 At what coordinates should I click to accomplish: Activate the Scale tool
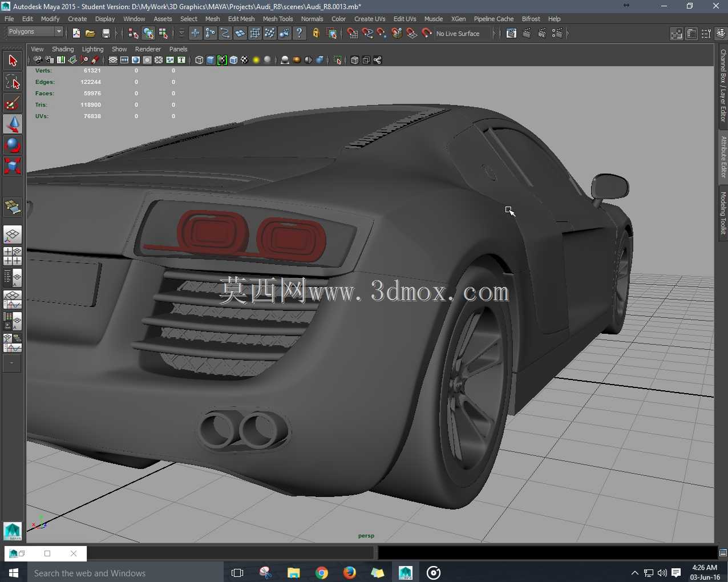point(13,166)
